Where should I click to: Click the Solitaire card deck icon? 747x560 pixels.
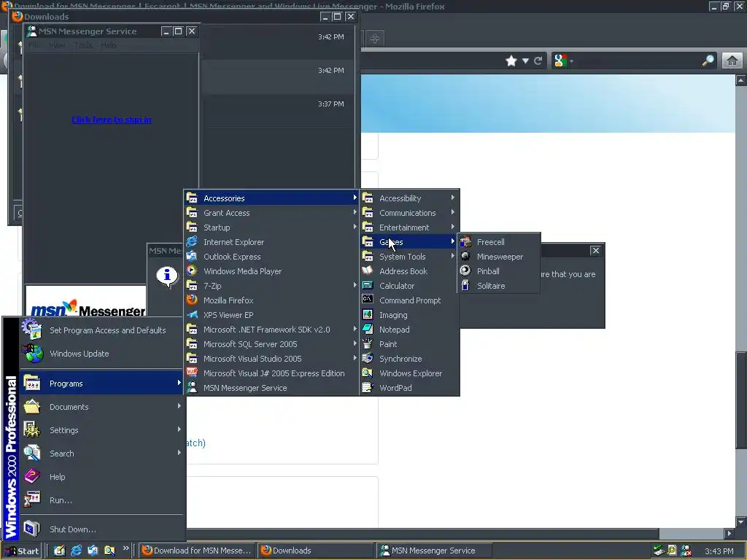pyautogui.click(x=465, y=286)
